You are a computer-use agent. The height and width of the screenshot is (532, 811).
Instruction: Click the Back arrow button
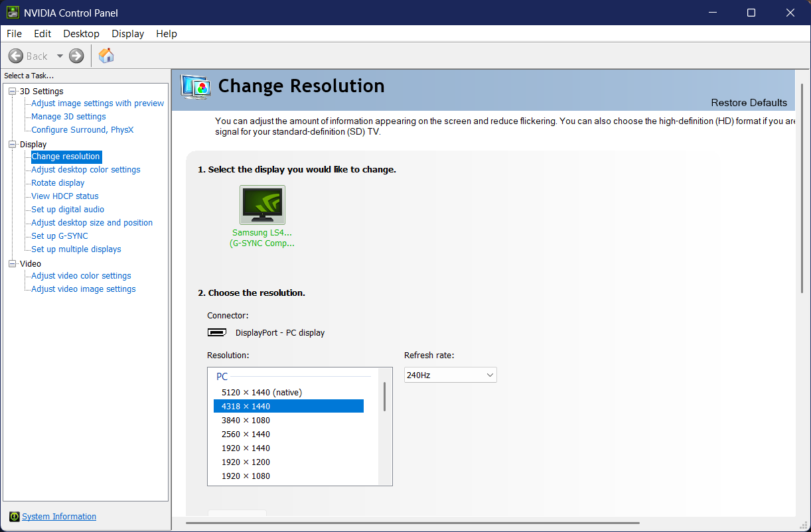(x=16, y=56)
